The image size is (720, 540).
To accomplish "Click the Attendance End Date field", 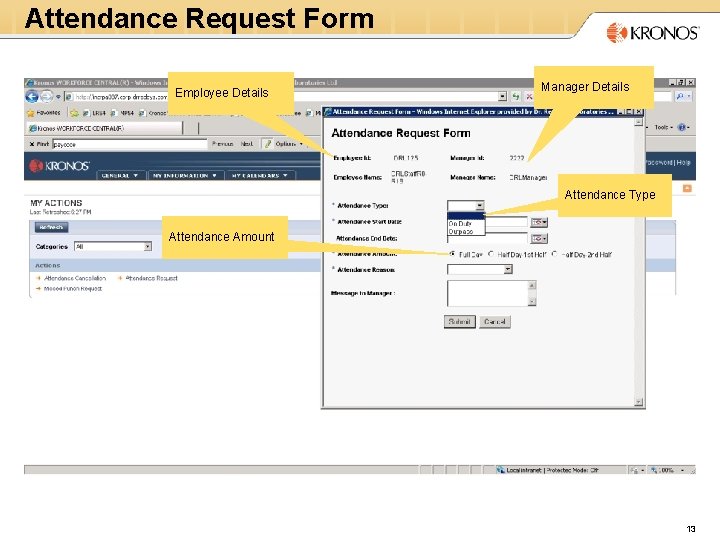I will [x=487, y=238].
